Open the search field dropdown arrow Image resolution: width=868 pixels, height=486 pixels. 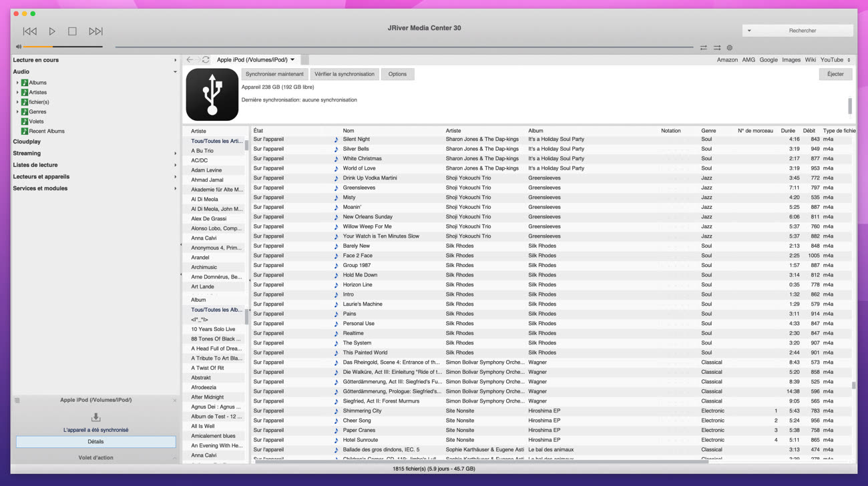click(x=748, y=31)
